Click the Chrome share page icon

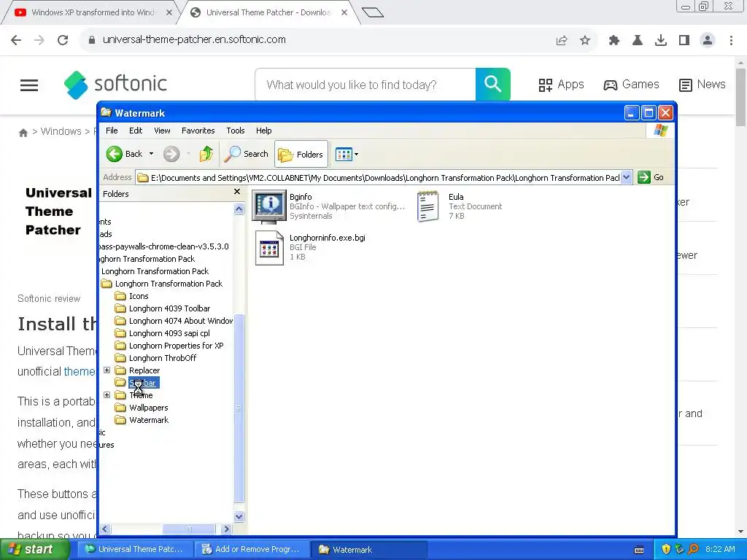tap(562, 41)
